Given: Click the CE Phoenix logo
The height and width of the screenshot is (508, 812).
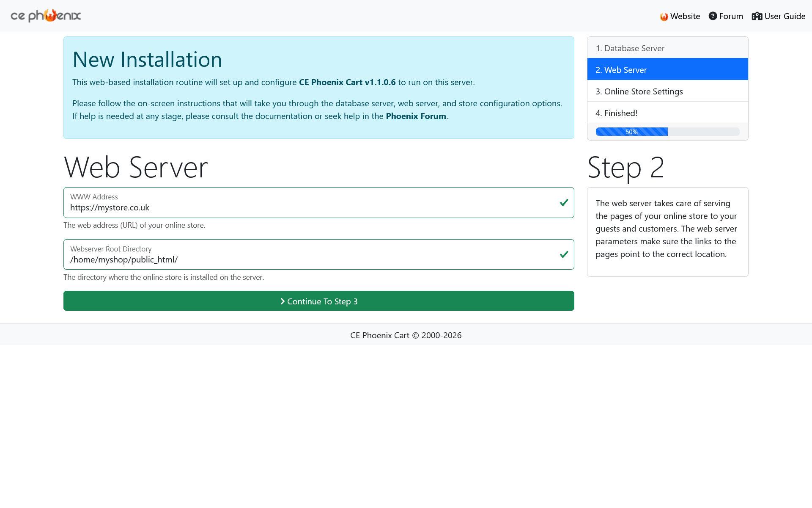Looking at the screenshot, I should pyautogui.click(x=46, y=16).
